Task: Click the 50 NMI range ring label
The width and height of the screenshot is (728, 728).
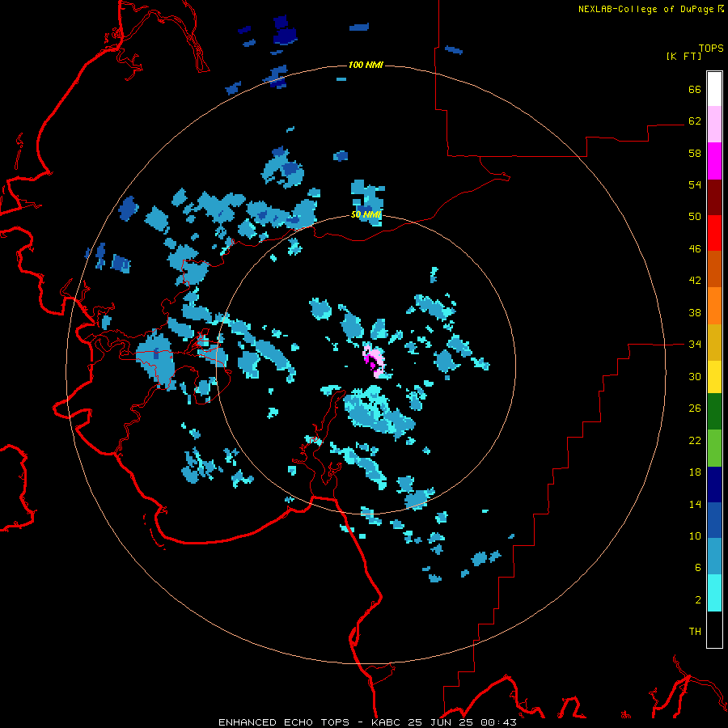Action: (x=366, y=214)
